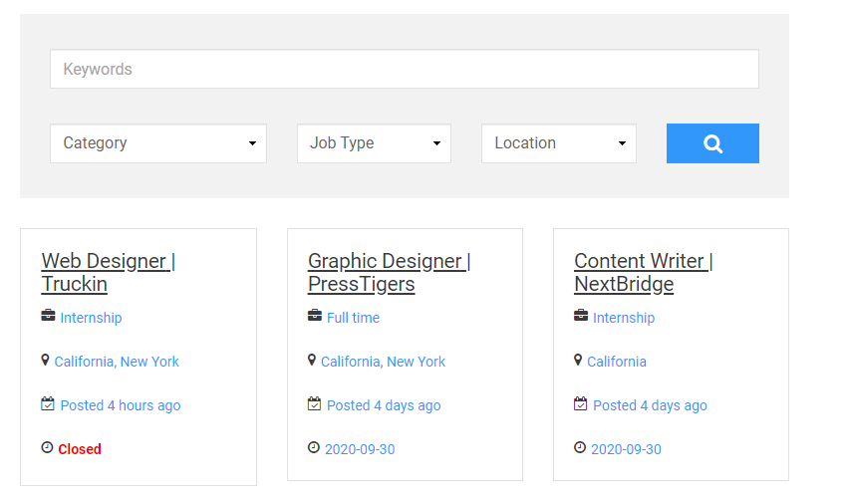
Task: Click Internship link on Web Designer card
Action: pos(91,318)
